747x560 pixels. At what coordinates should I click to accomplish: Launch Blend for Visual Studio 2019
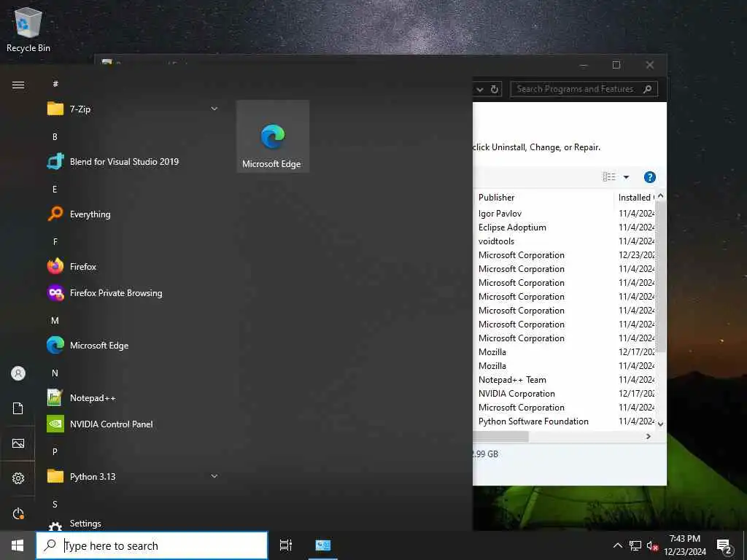[x=133, y=161]
